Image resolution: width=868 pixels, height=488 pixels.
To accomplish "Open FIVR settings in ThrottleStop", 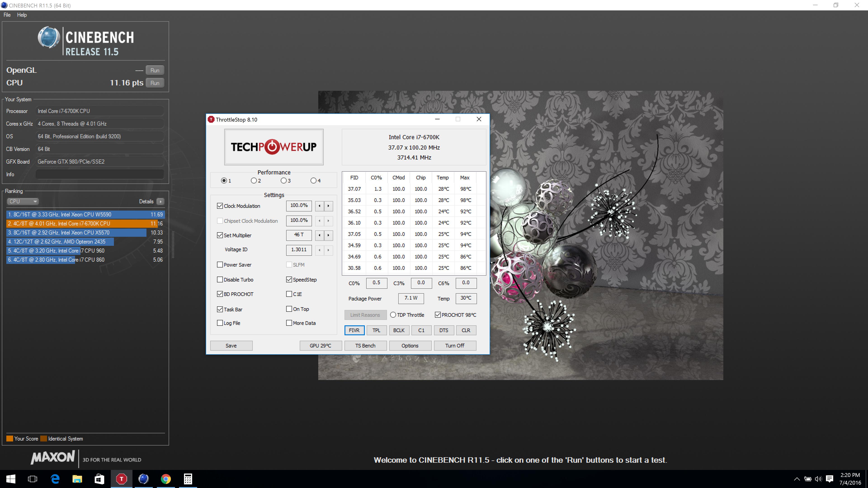I will (354, 330).
